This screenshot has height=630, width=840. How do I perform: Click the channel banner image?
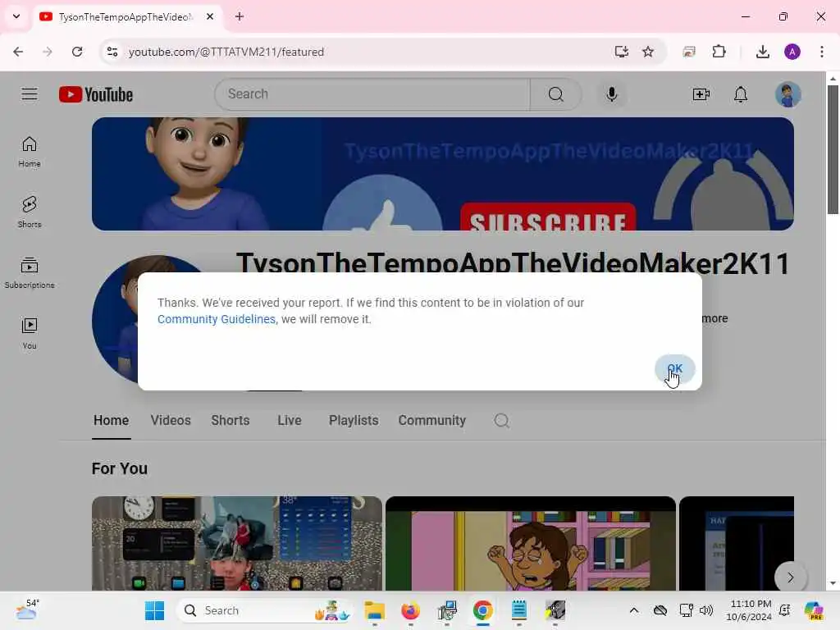[x=442, y=174]
